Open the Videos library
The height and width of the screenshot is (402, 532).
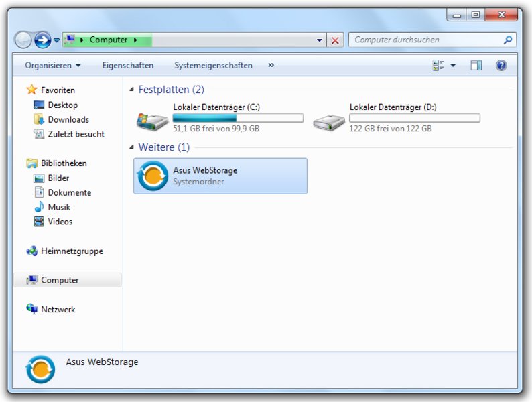(60, 222)
